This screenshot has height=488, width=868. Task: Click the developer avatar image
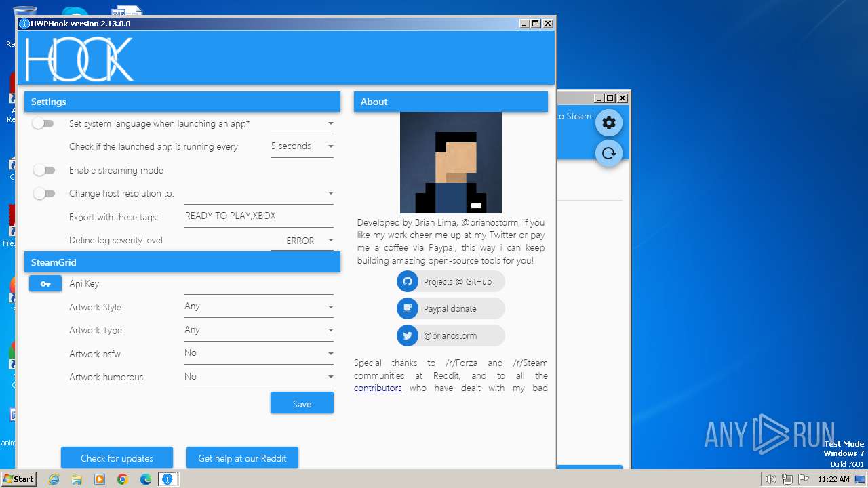point(451,163)
